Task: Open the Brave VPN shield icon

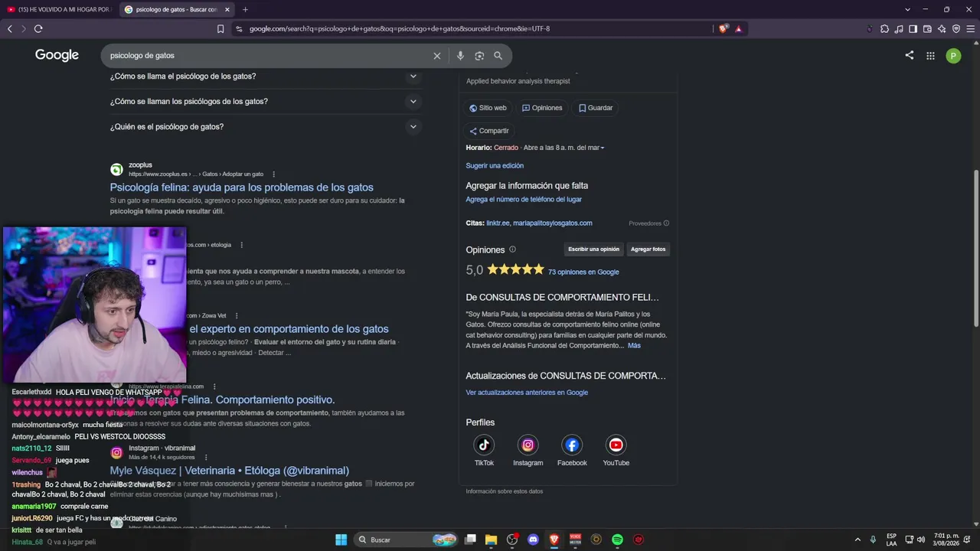Action: tap(956, 29)
